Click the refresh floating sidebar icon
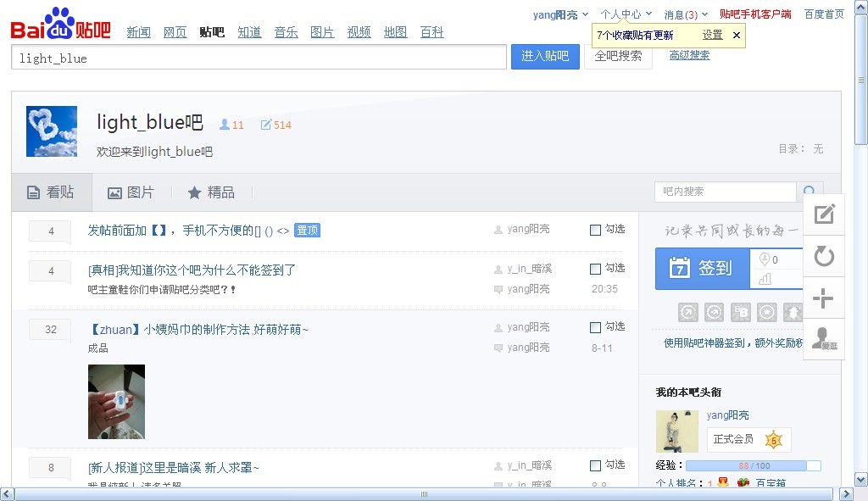This screenshot has height=501, width=868. (x=824, y=256)
